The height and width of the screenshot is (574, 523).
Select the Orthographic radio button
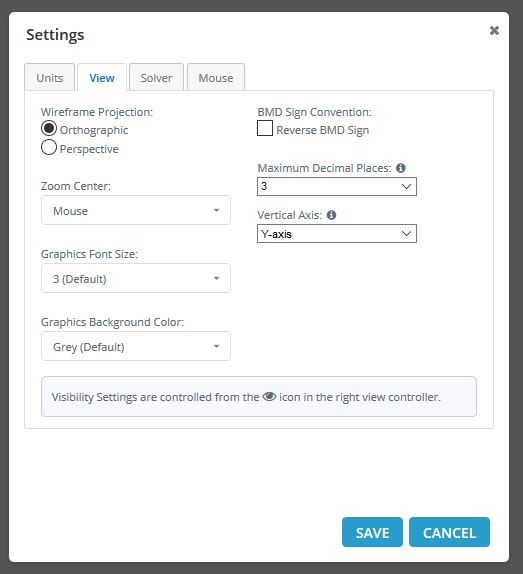(49, 128)
